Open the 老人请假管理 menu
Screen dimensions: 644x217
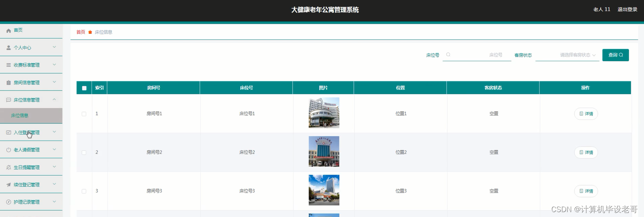(31, 150)
